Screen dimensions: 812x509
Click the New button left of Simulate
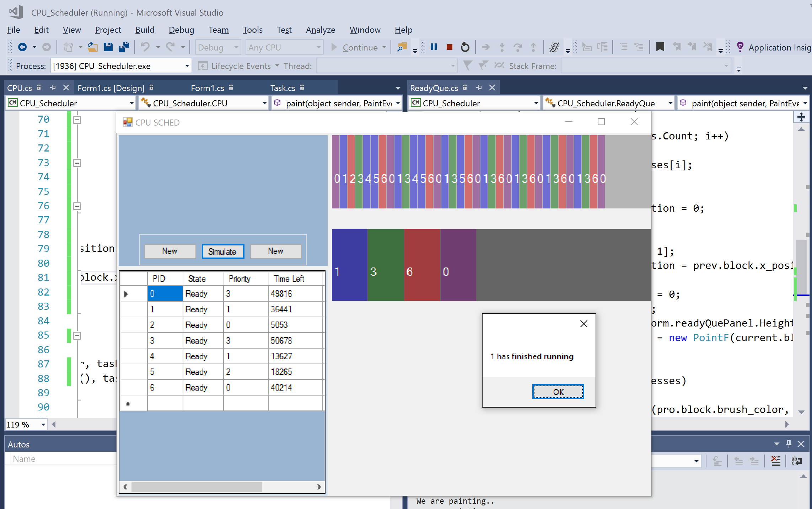(170, 251)
